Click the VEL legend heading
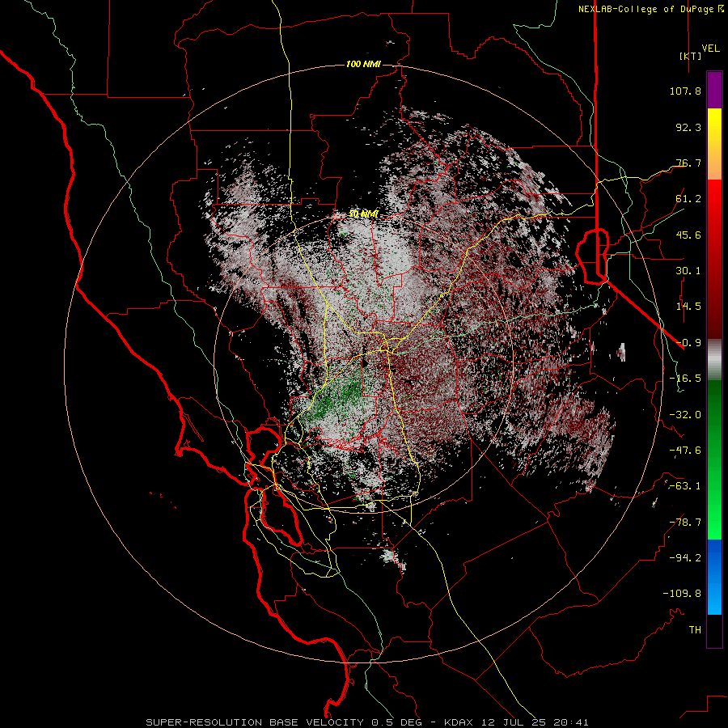Viewport: 728px width, 728px height. pos(710,49)
